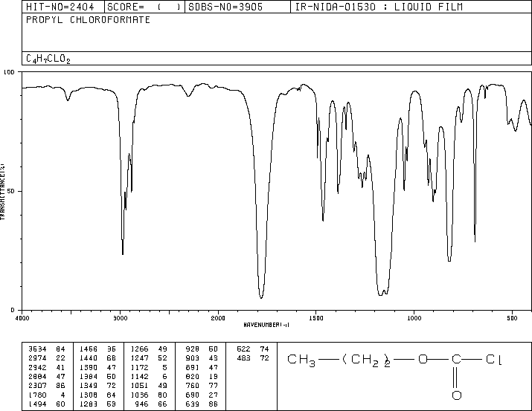Select peak table entry 2307
The width and height of the screenshot is (532, 411).
[47, 386]
